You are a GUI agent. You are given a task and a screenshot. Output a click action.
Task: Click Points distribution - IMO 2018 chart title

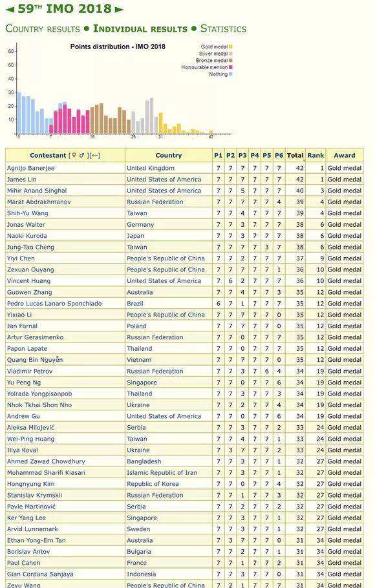118,47
